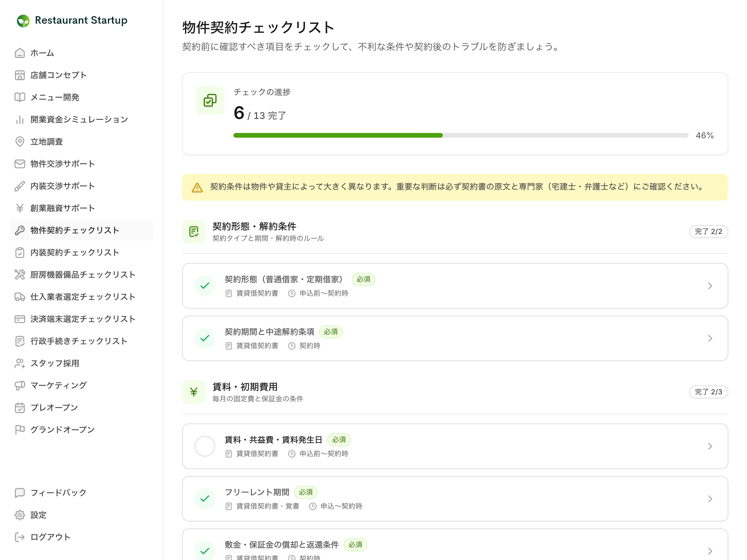
Task: Expand 契約形態（普通借家・定期借家） row chevron
Action: pyautogui.click(x=710, y=286)
